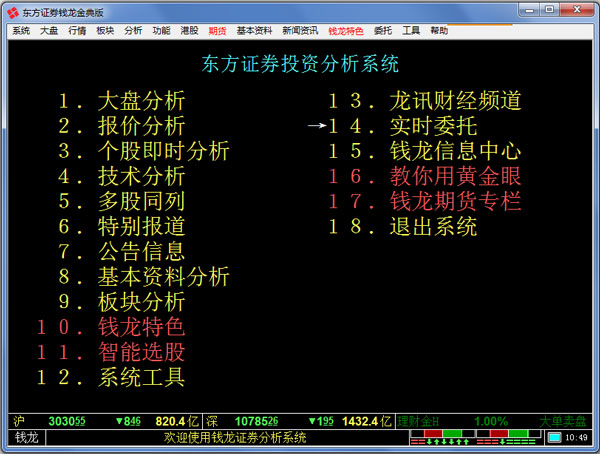Click the 1.00% value in the ticker
Viewport: 600px width, 454px height.
click(x=491, y=421)
